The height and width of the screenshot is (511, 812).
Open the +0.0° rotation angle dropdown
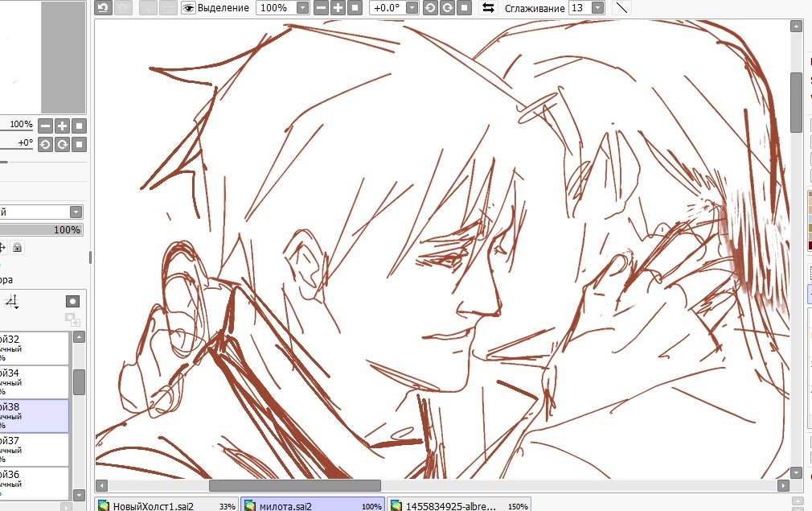[412, 8]
